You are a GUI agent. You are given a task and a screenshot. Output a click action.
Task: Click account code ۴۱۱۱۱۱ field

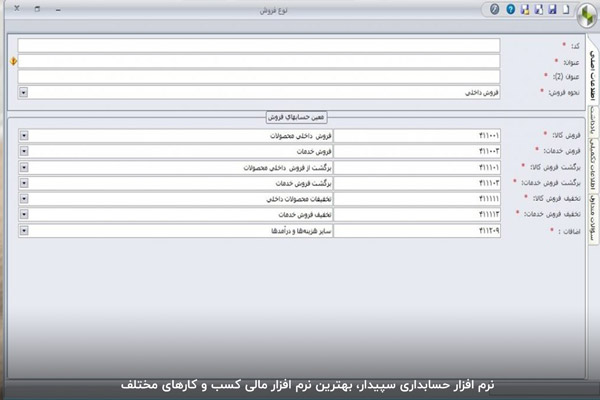pyautogui.click(x=417, y=199)
